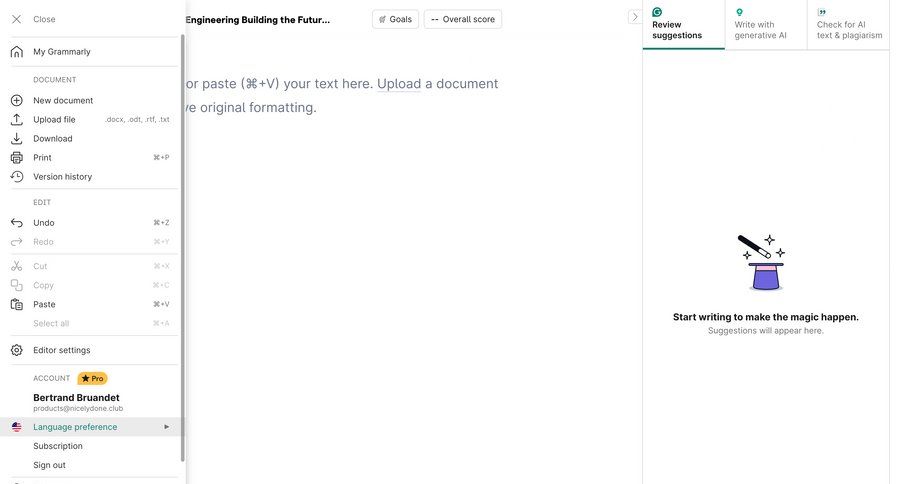Click the Undo arrow icon
Screen dimensions: 900x484
(x=17, y=223)
